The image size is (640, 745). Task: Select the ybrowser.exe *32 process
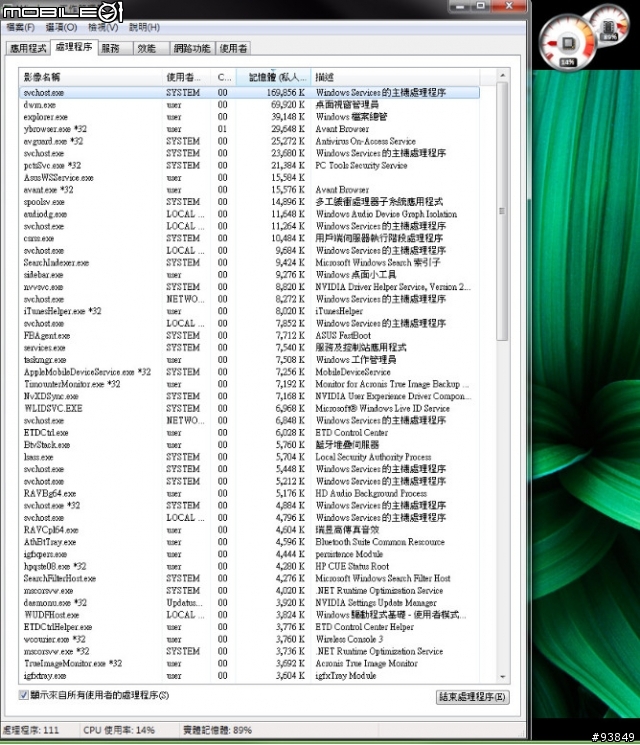[249, 129]
